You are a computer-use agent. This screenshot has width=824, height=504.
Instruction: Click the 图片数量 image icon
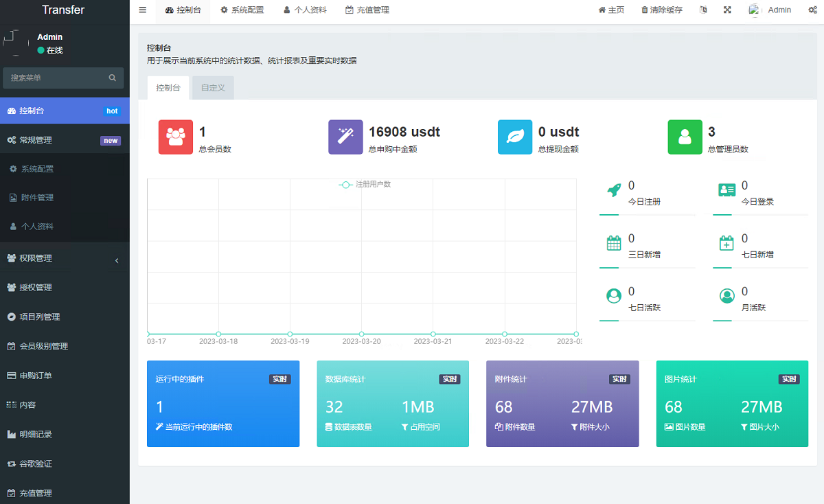tap(669, 427)
